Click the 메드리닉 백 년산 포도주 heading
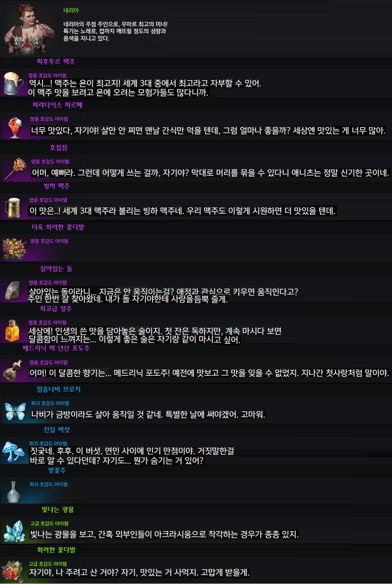 [x=56, y=348]
